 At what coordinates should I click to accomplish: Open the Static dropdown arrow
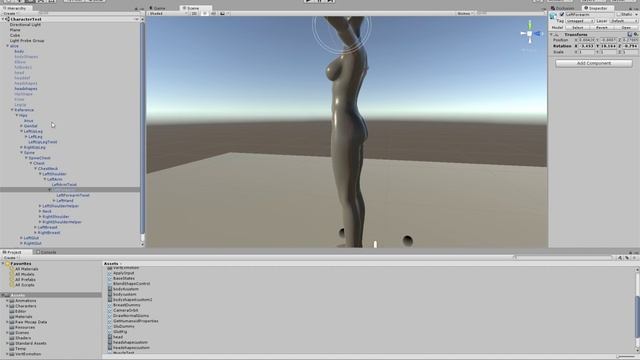click(636, 14)
